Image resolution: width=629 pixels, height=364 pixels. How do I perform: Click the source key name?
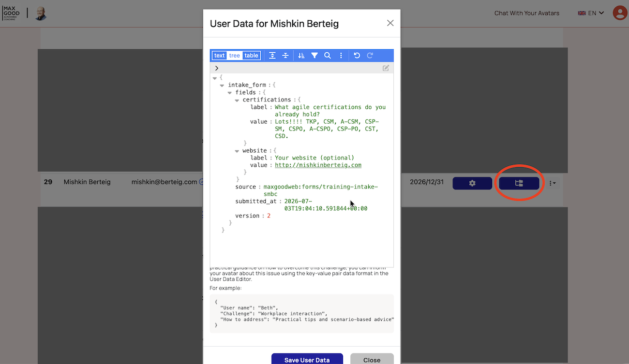(x=245, y=187)
